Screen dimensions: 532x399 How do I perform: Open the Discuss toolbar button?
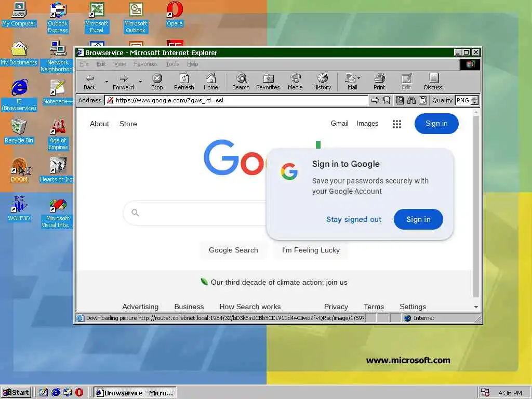[x=433, y=82]
